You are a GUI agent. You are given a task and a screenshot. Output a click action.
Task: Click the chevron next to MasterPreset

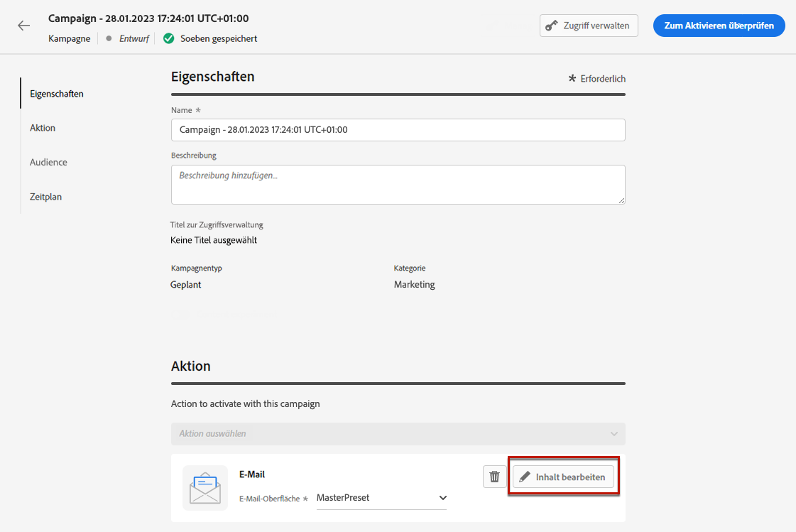pyautogui.click(x=443, y=498)
